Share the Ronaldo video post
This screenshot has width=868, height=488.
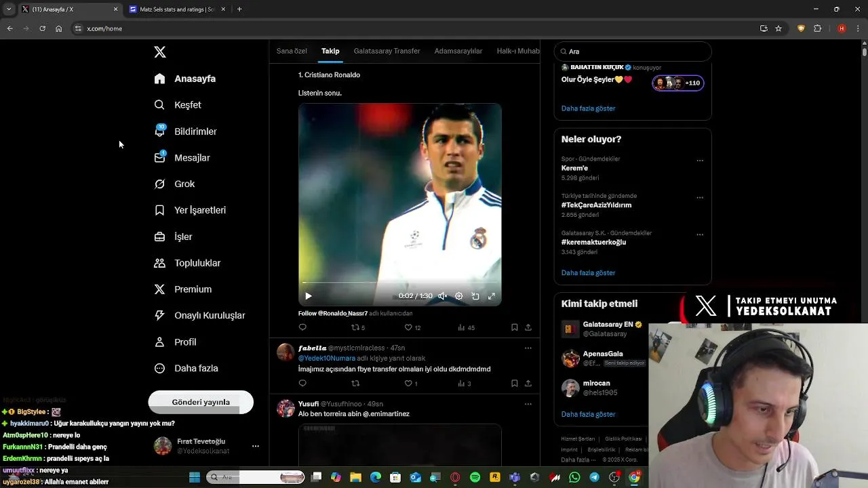528,327
